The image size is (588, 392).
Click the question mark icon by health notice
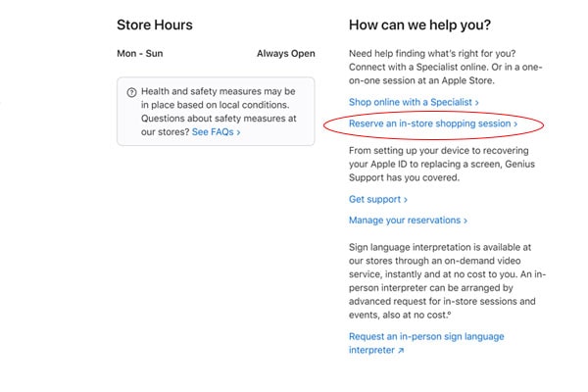[x=131, y=92]
